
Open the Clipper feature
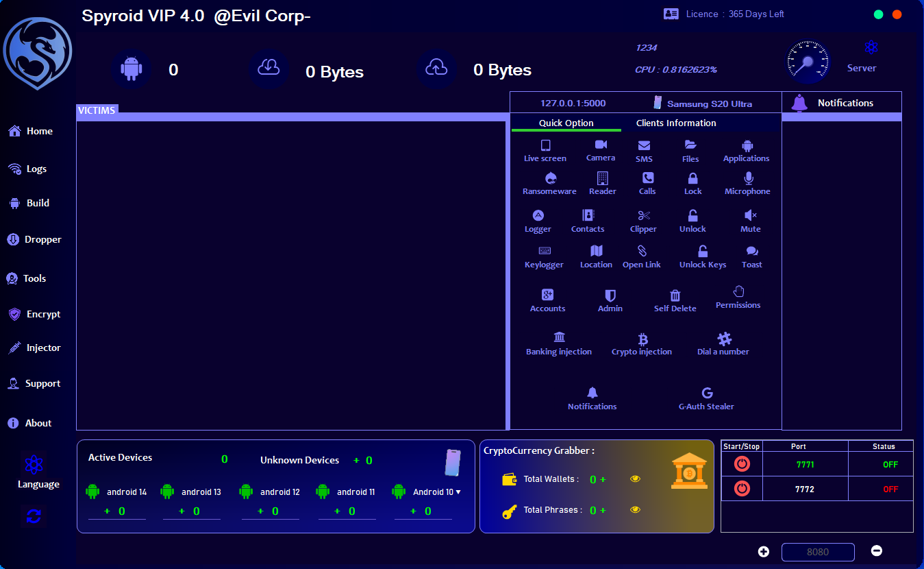click(x=642, y=220)
